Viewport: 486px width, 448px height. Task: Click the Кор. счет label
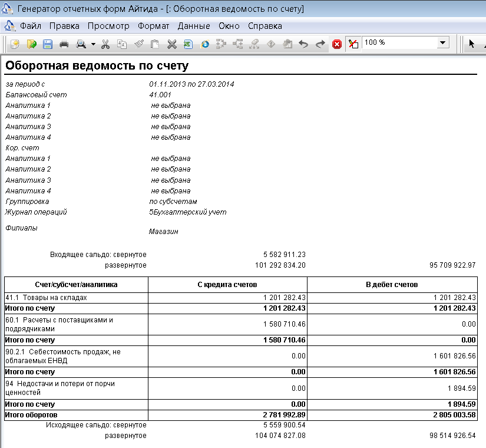(22, 148)
